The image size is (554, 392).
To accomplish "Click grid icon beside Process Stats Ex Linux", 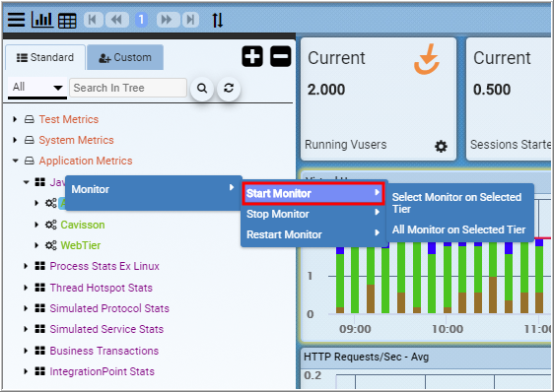I will pos(40,266).
